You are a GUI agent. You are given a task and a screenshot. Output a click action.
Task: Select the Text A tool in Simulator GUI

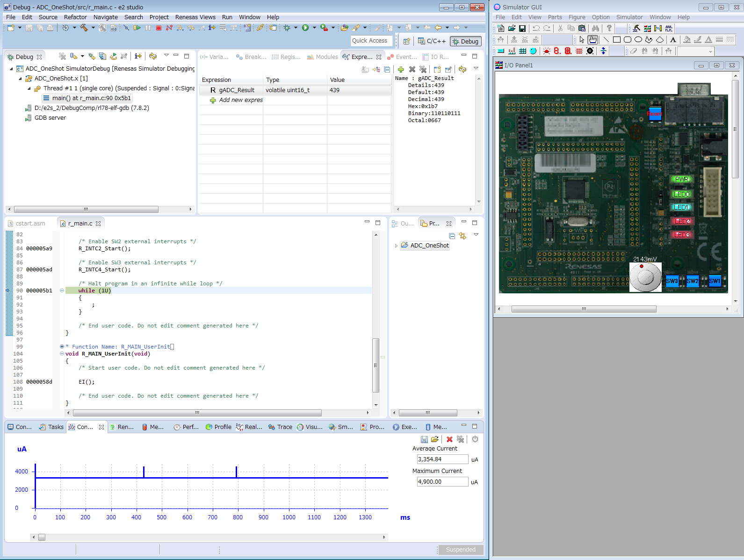[673, 40]
